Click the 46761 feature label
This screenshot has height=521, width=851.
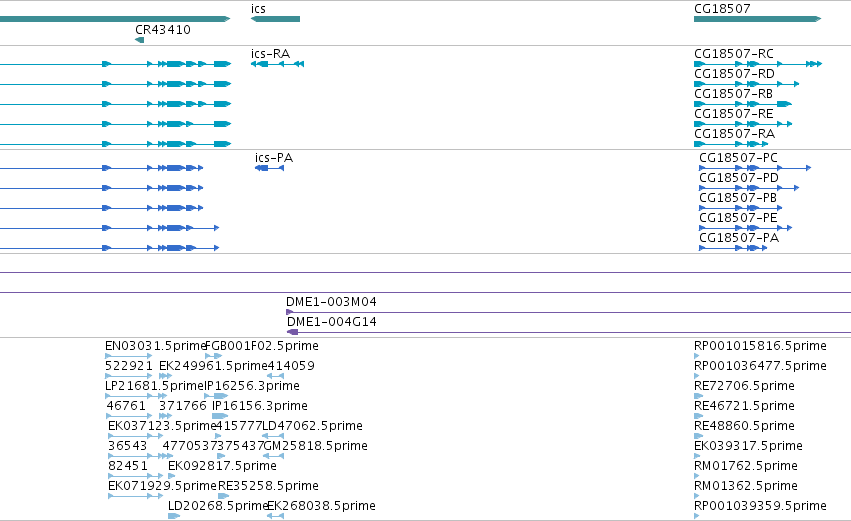[x=126, y=406]
